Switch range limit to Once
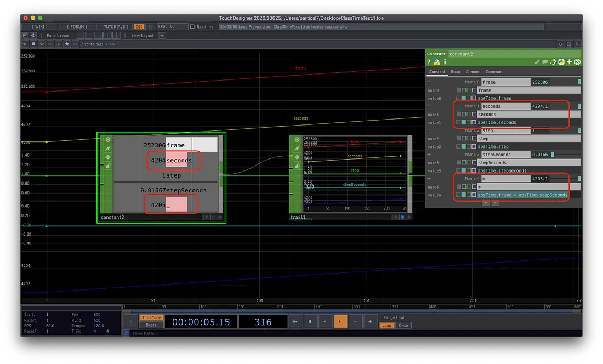603x364 pixels. coord(403,325)
